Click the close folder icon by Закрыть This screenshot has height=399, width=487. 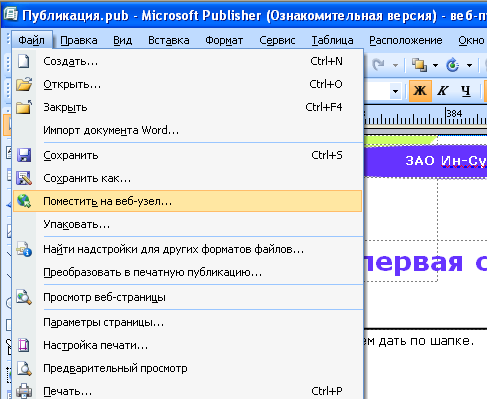tap(24, 107)
